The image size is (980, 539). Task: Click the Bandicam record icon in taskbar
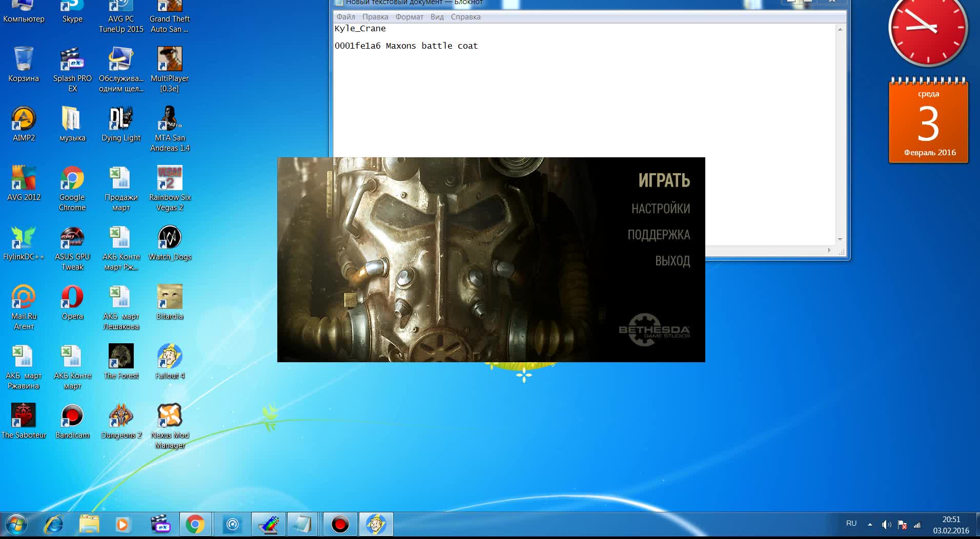point(340,525)
